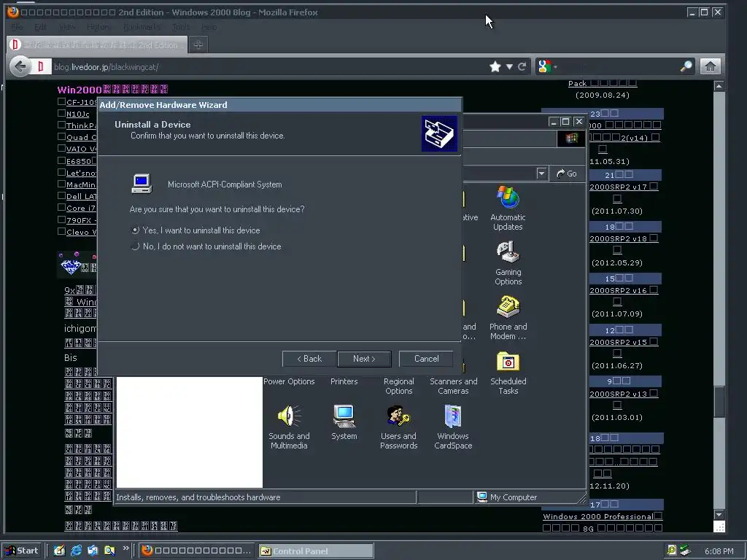Open Outlook Express quick launch icon

pos(93,551)
